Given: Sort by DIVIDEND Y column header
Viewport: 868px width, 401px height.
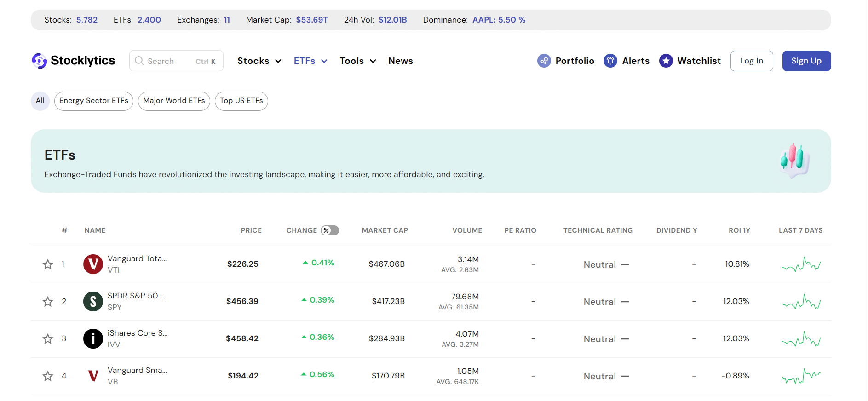Looking at the screenshot, I should click(x=677, y=230).
